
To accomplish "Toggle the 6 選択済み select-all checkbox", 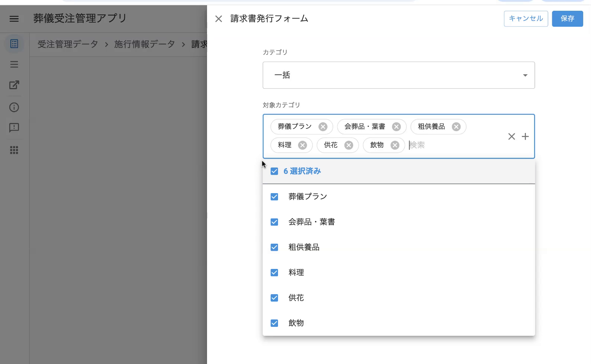I will tap(274, 171).
